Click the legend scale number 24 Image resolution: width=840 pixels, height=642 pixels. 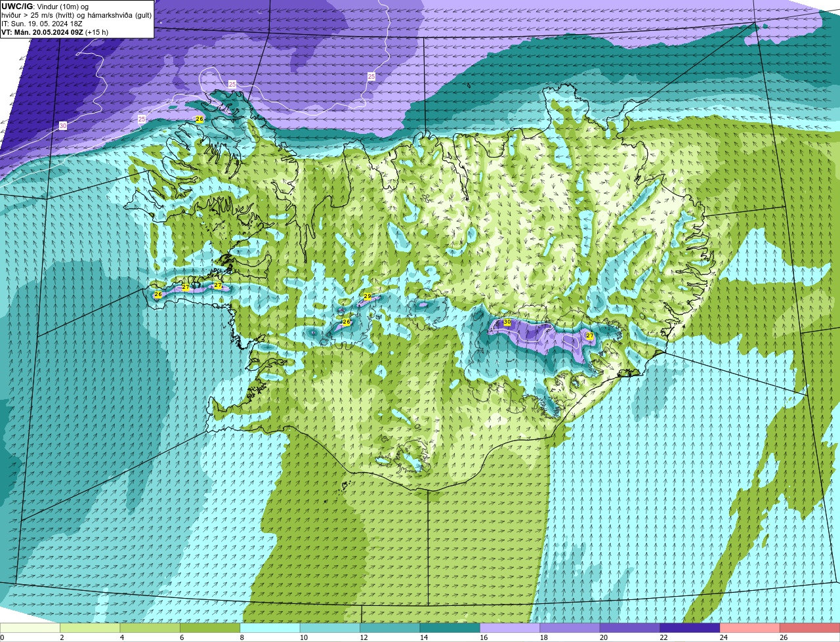pyautogui.click(x=723, y=637)
